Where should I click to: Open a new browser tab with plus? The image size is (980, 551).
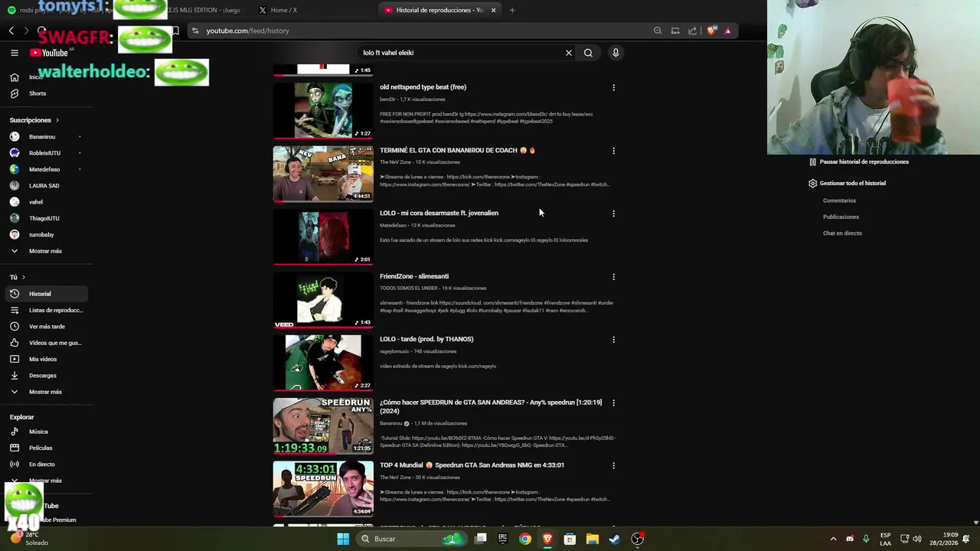(x=512, y=10)
